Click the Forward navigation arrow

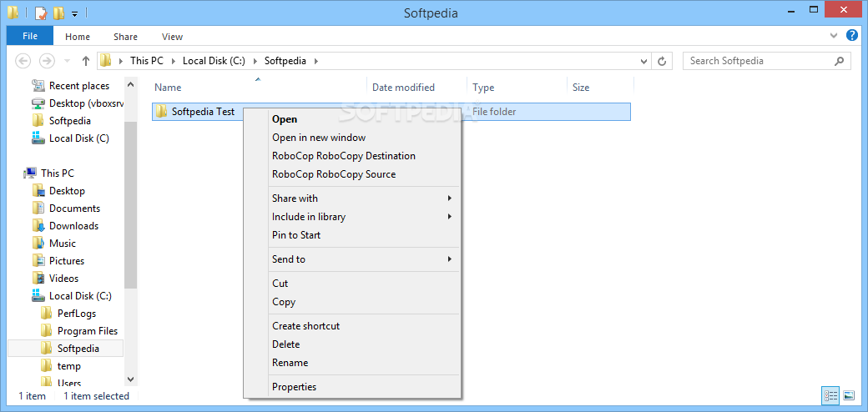48,61
